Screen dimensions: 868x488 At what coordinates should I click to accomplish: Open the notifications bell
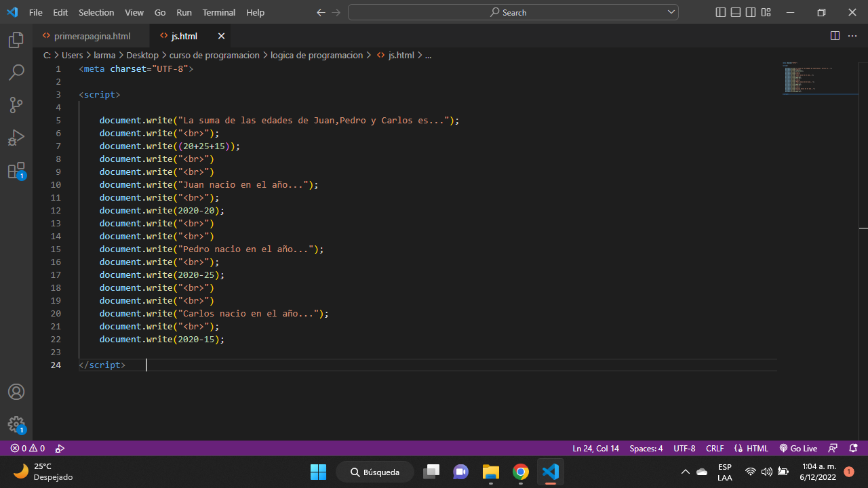click(853, 448)
